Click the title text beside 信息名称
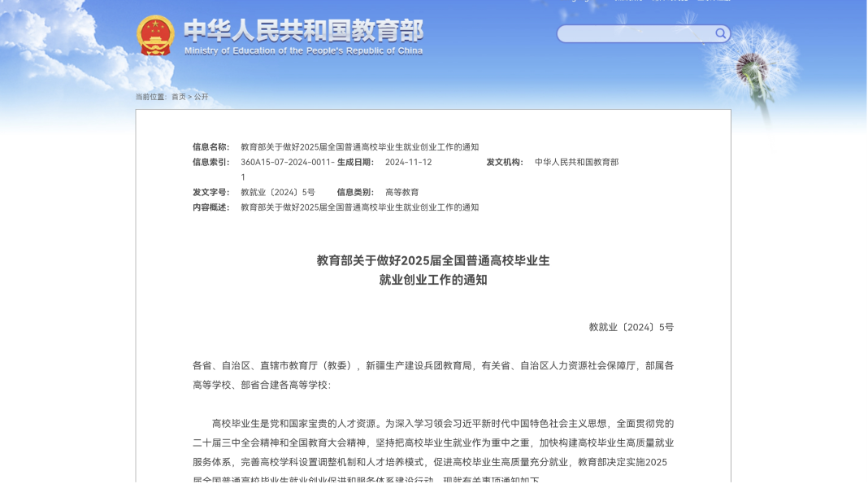 (359, 147)
